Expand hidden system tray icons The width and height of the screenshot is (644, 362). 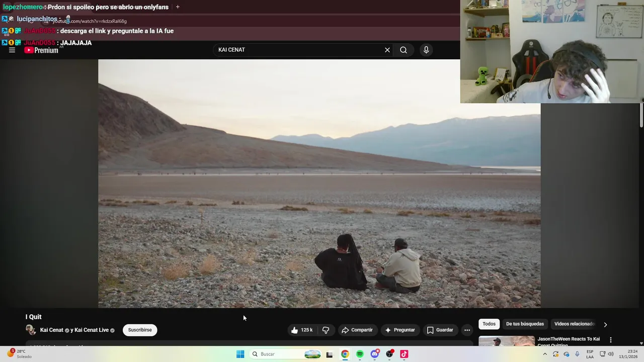(x=545, y=354)
